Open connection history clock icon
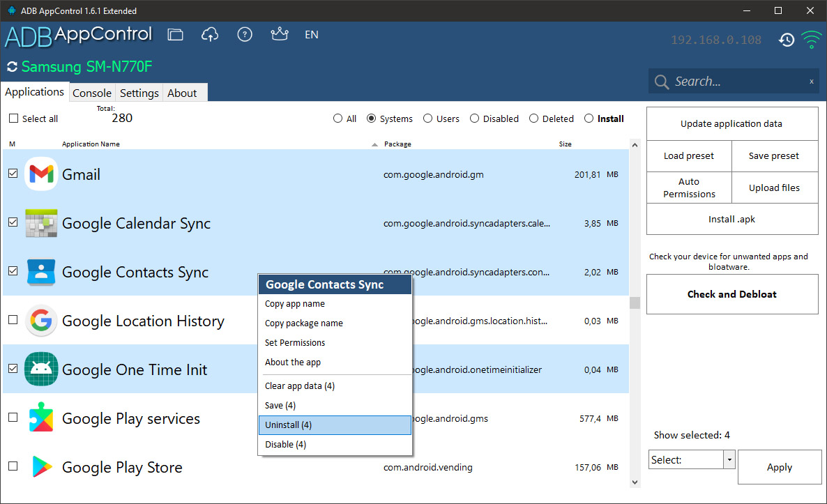This screenshot has height=504, width=827. click(x=787, y=40)
